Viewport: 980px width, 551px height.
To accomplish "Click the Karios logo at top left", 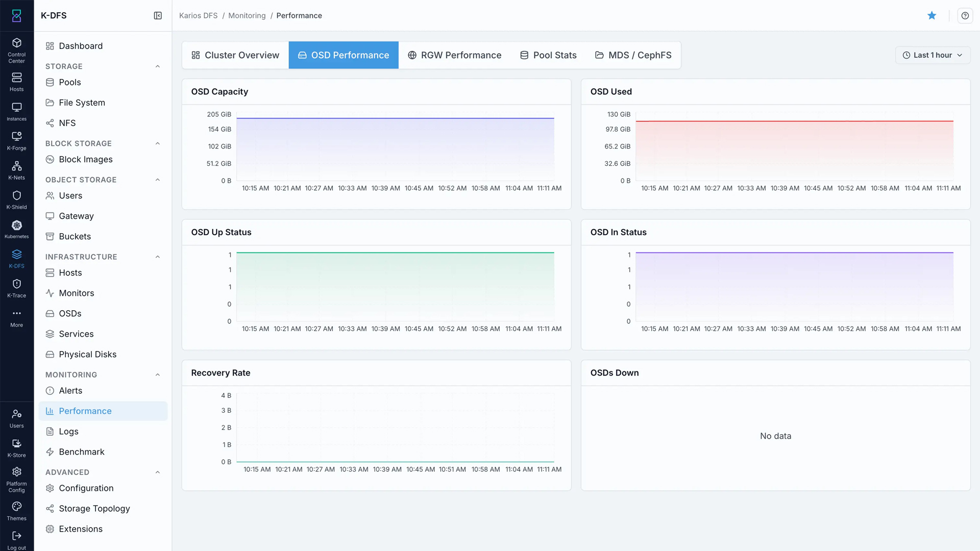I will click(x=16, y=16).
